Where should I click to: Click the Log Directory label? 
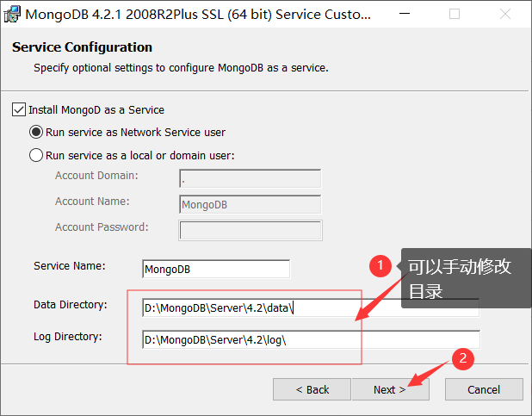point(67,337)
